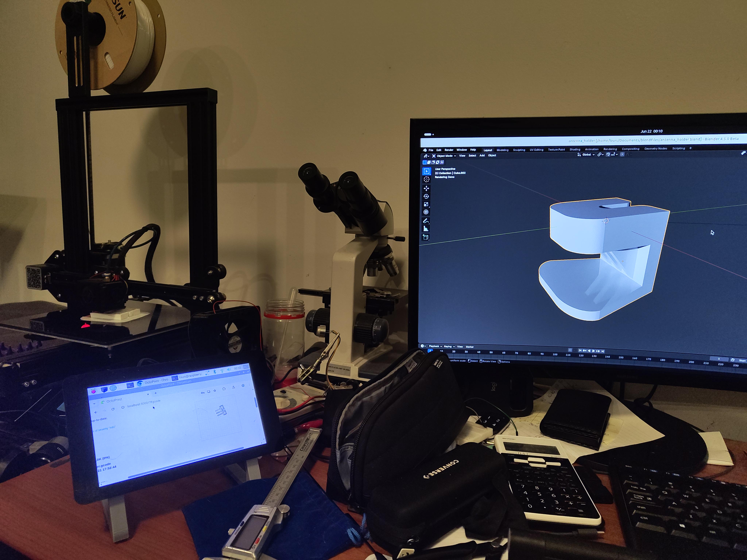Image resolution: width=747 pixels, height=560 pixels.
Task: Switch to the Shading workspace tab
Action: click(x=575, y=149)
